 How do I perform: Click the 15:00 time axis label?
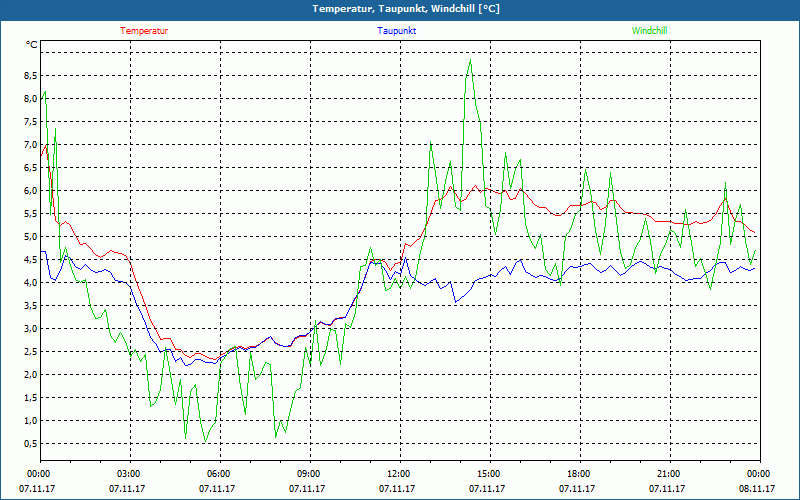490,474
